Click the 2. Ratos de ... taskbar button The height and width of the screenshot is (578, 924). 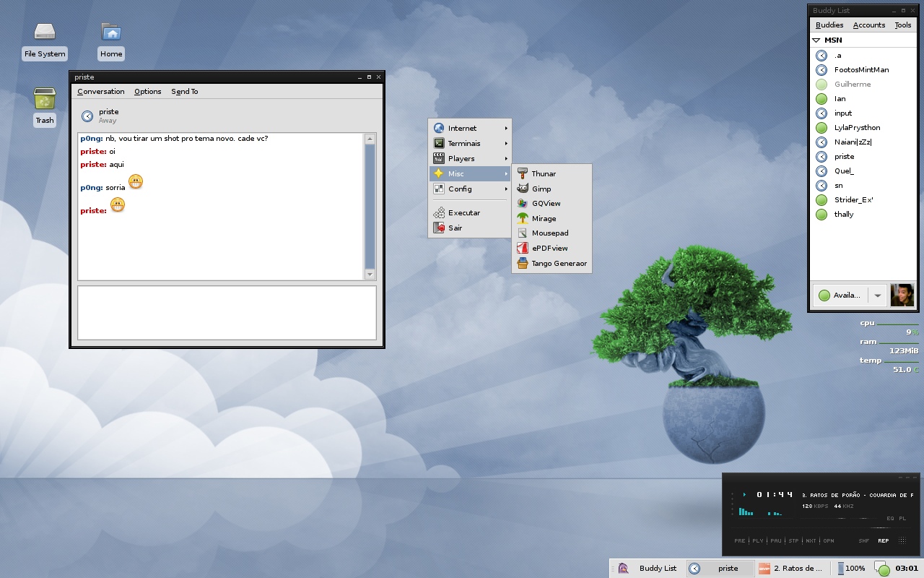[791, 569]
